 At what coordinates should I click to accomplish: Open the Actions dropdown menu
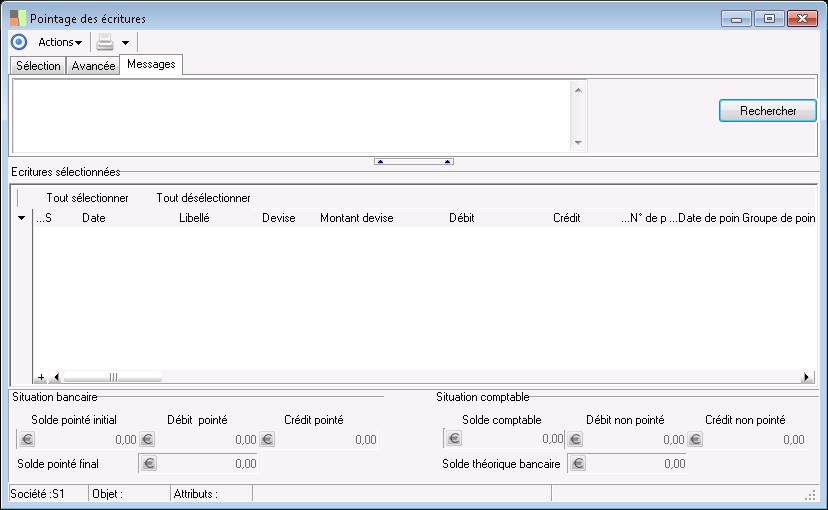[60, 42]
